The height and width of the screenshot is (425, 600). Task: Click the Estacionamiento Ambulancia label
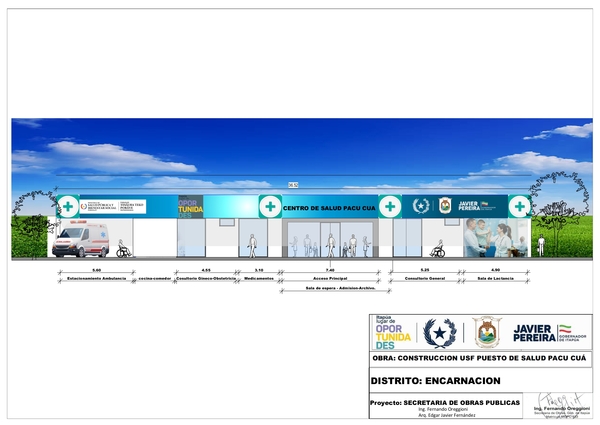96,278
